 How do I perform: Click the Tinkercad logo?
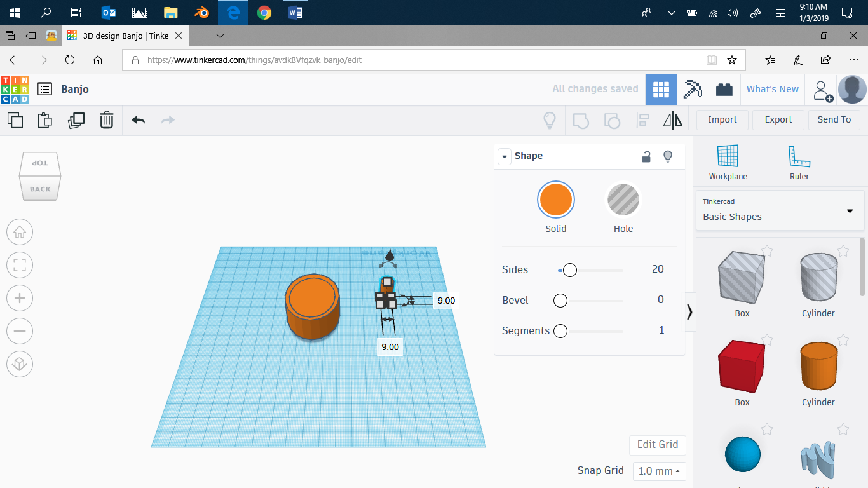(15, 89)
